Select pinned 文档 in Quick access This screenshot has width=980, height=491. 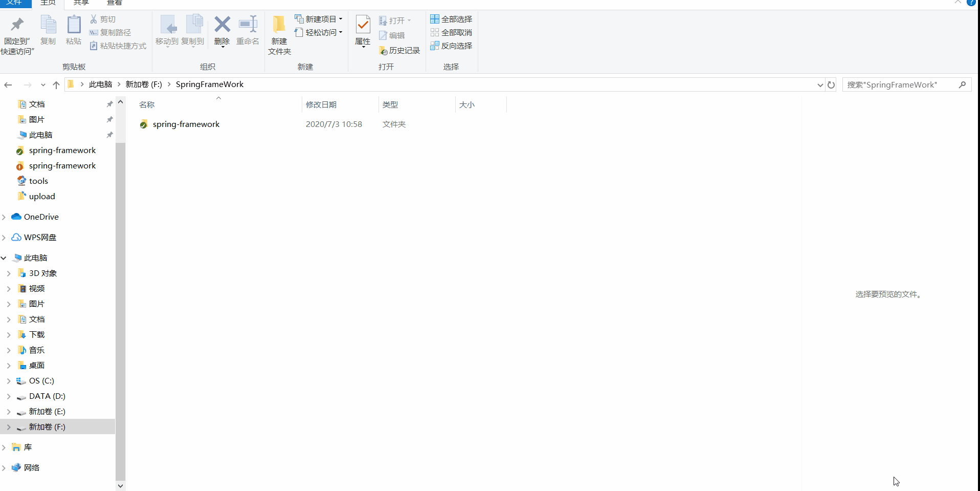coord(37,104)
